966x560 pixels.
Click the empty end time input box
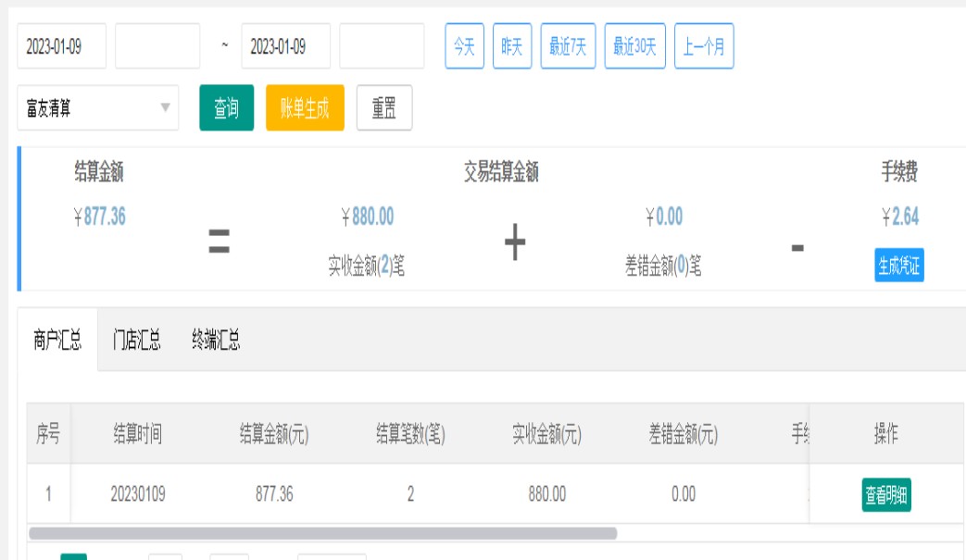click(382, 46)
